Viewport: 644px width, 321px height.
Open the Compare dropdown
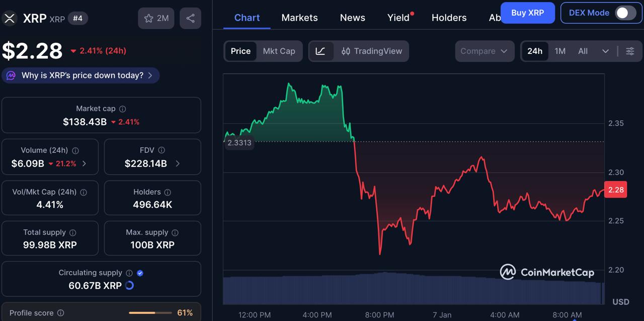click(484, 51)
